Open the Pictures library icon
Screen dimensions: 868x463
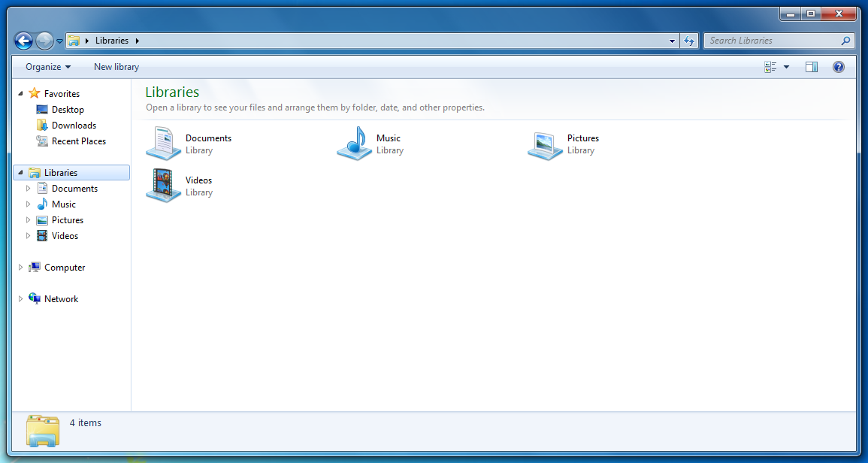(545, 144)
